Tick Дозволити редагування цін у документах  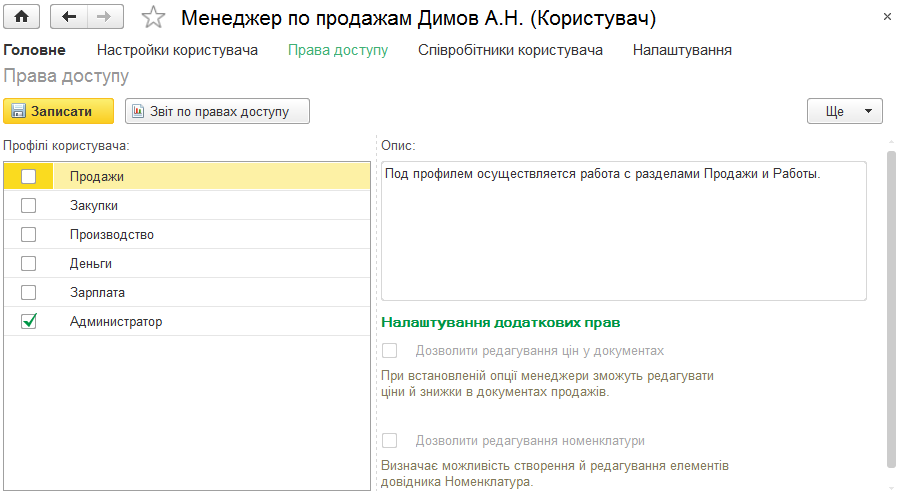click(390, 350)
